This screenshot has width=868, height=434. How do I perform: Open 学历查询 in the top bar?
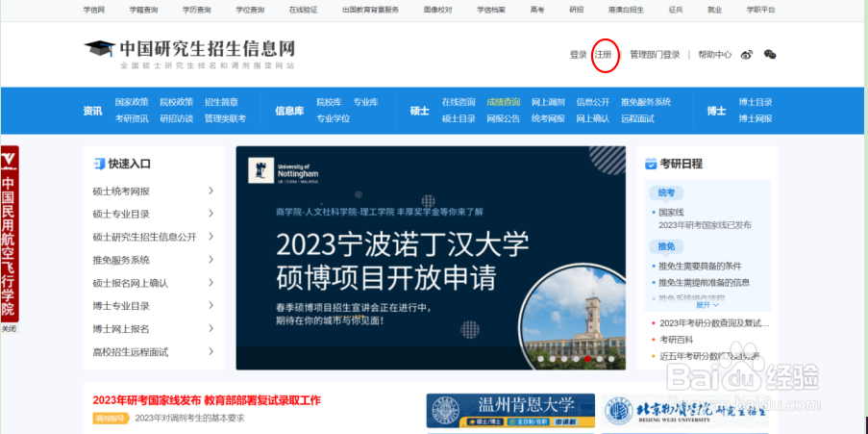point(196,10)
